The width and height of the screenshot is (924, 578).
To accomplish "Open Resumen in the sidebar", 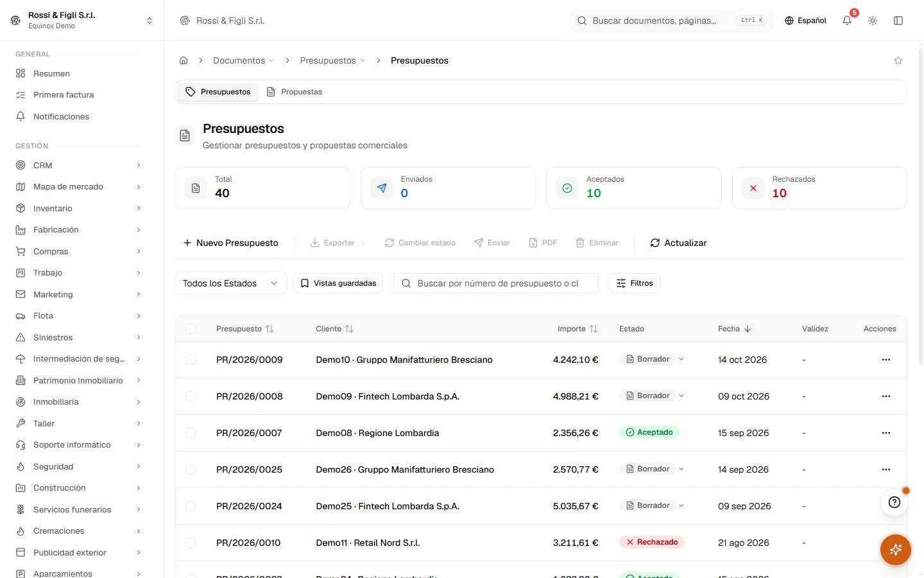I will tap(78, 73).
